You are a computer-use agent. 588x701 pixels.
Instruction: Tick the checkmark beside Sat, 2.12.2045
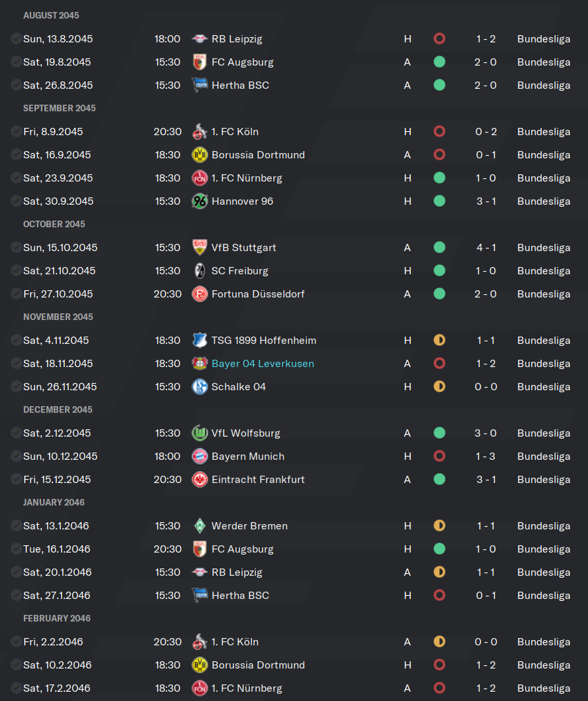coord(16,433)
